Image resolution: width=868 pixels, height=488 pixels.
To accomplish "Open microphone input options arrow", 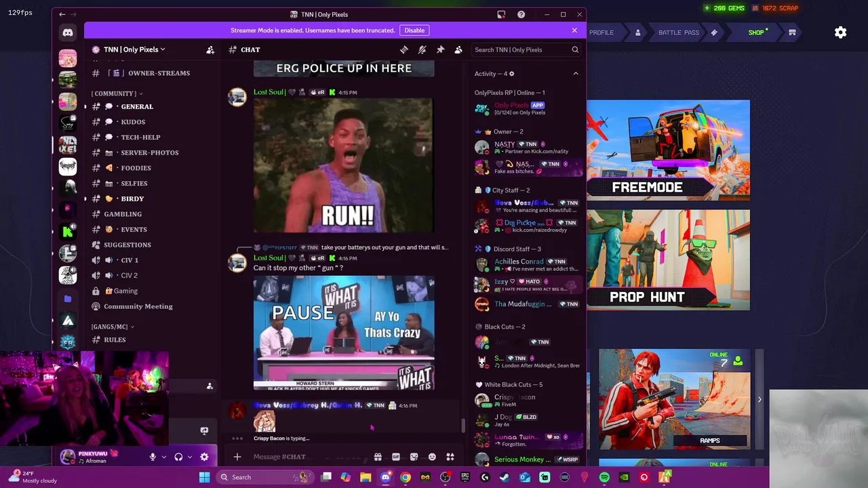I will point(163,457).
